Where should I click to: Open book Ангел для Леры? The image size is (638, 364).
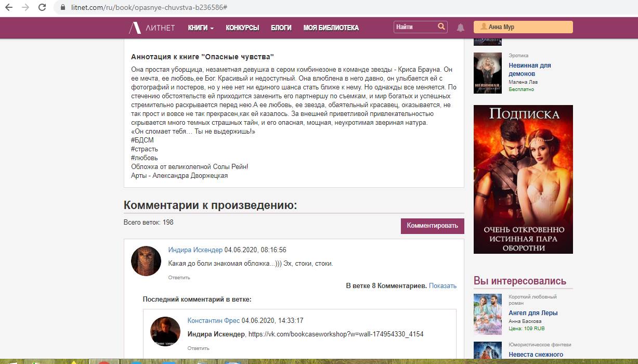pos(533,313)
